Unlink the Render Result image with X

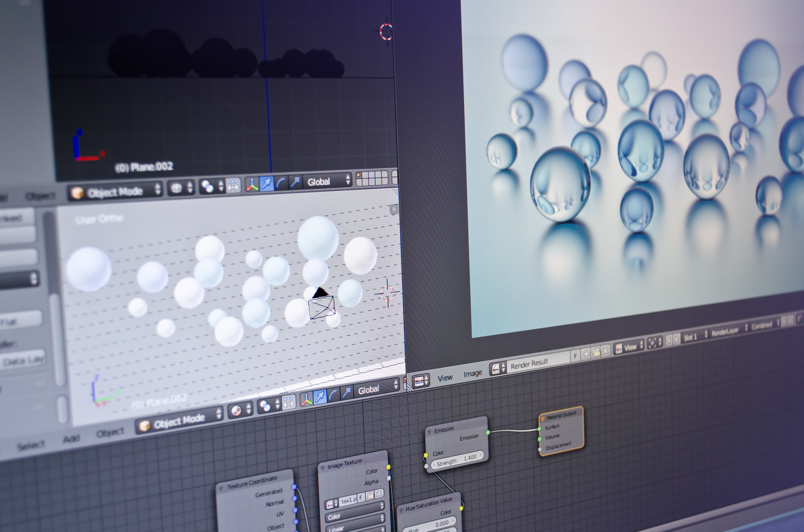605,351
